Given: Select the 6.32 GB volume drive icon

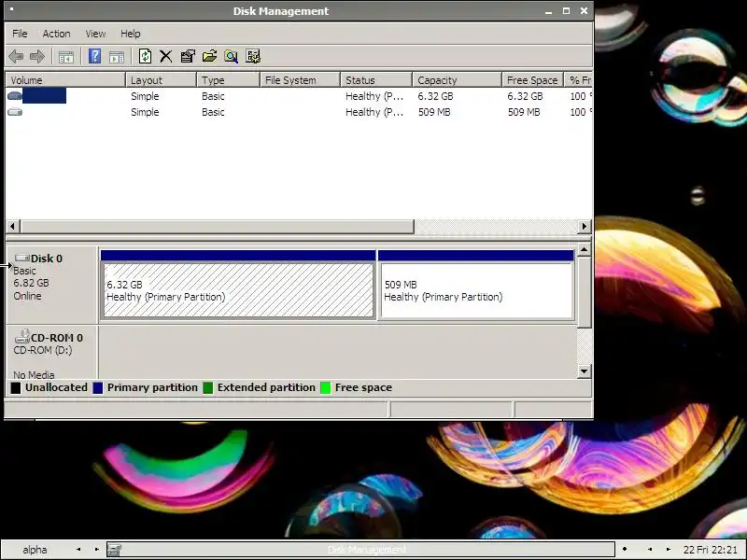Looking at the screenshot, I should pos(15,96).
